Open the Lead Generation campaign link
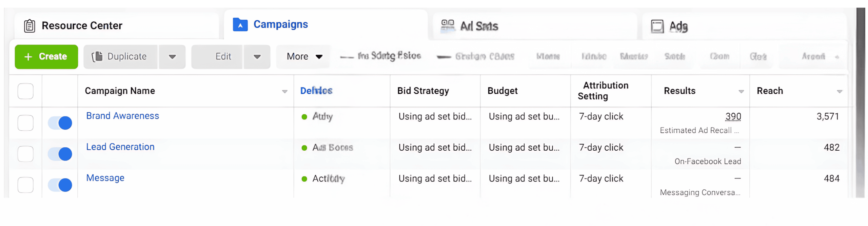 [120, 147]
